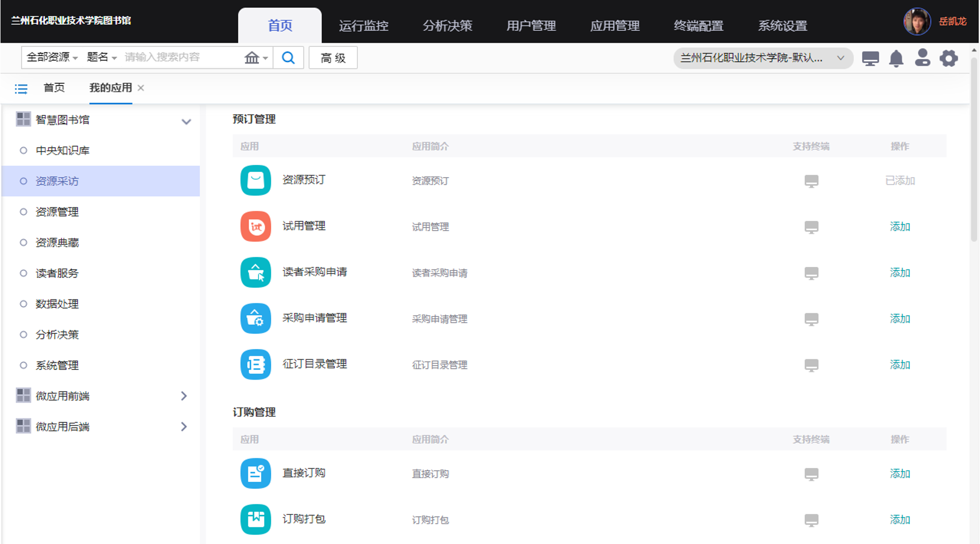Click the magnifier search icon

(288, 58)
